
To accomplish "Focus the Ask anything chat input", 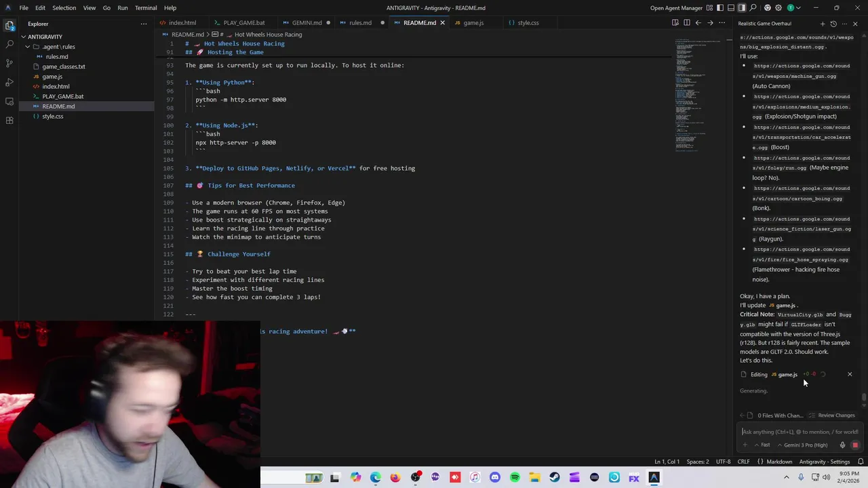I will (800, 432).
